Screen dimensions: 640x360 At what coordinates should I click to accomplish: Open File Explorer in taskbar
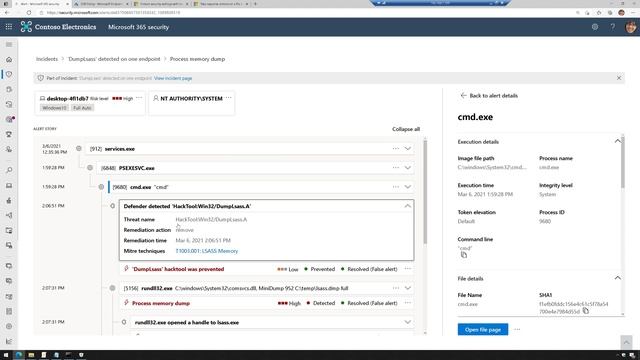tap(31, 355)
